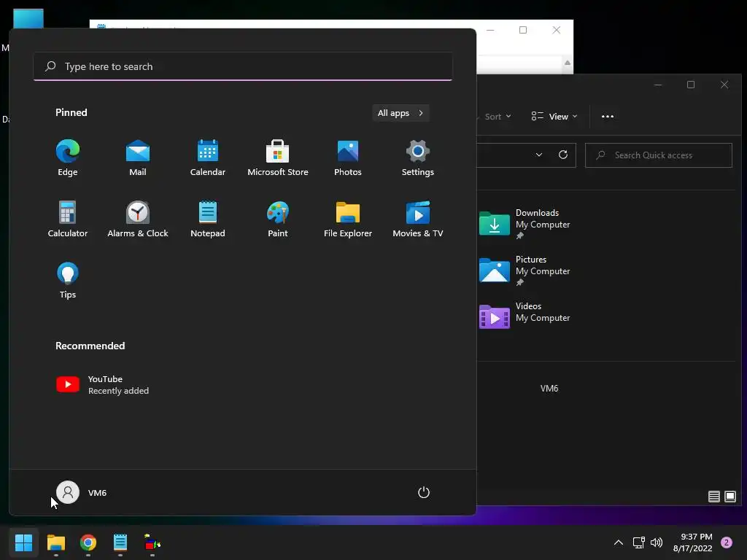747x560 pixels.
Task: Click the power button in Start menu
Action: (424, 492)
